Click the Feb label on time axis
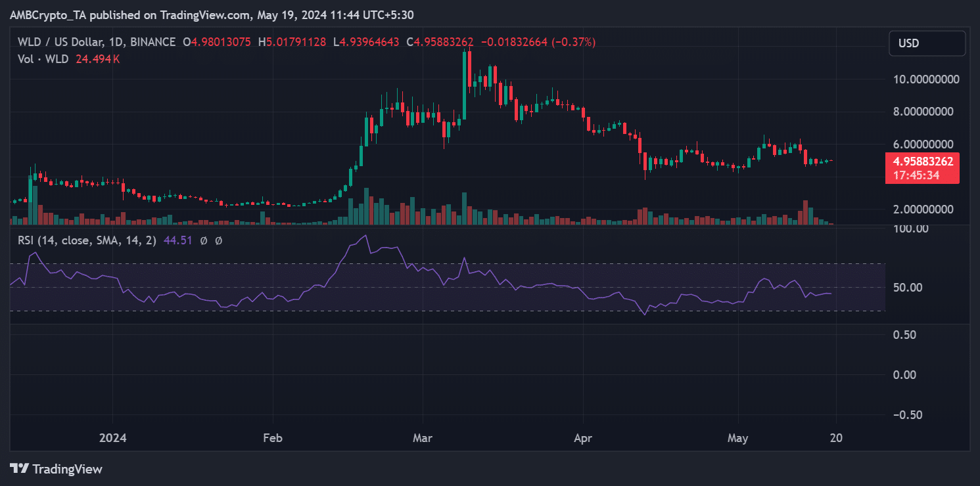This screenshot has height=486, width=980. coord(273,438)
